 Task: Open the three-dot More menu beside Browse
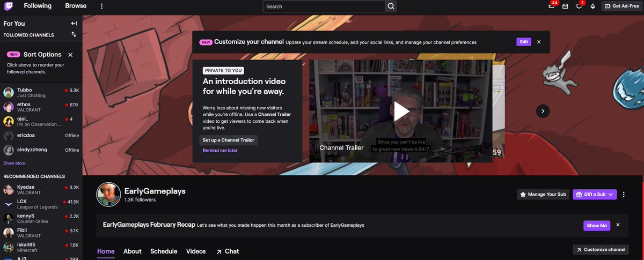tap(101, 6)
